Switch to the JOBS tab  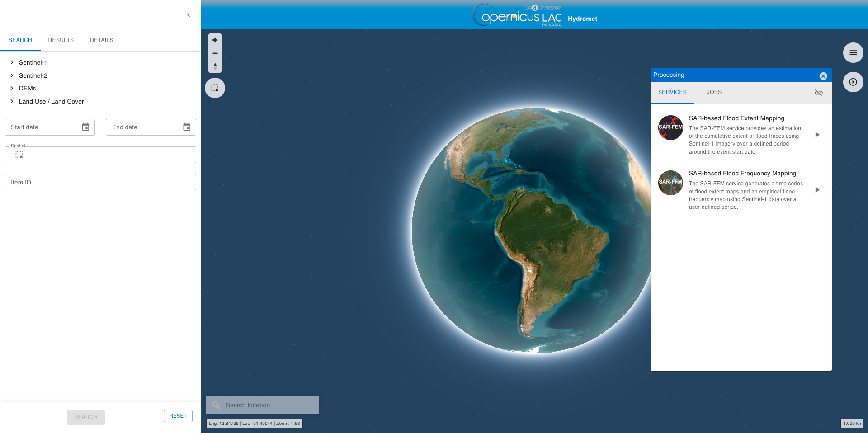pyautogui.click(x=714, y=92)
